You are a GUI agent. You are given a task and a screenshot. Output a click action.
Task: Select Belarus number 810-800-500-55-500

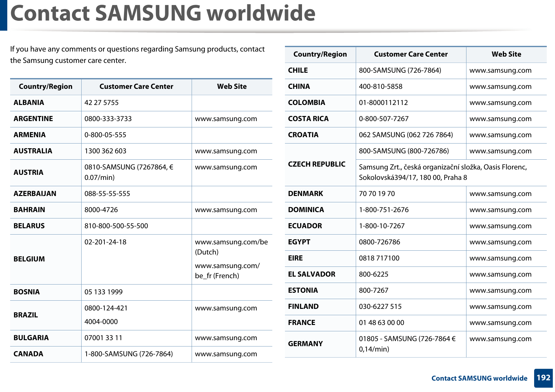pos(116,226)
